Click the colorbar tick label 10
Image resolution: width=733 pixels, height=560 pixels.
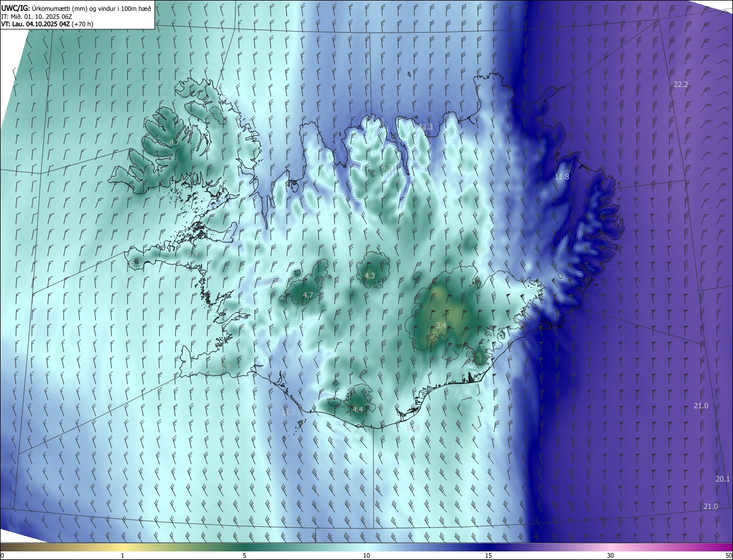point(366,556)
